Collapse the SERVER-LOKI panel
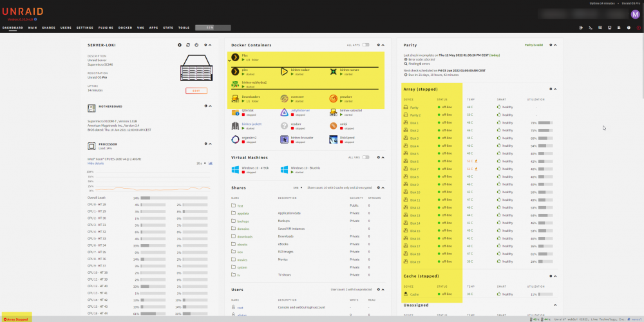 tap(211, 45)
